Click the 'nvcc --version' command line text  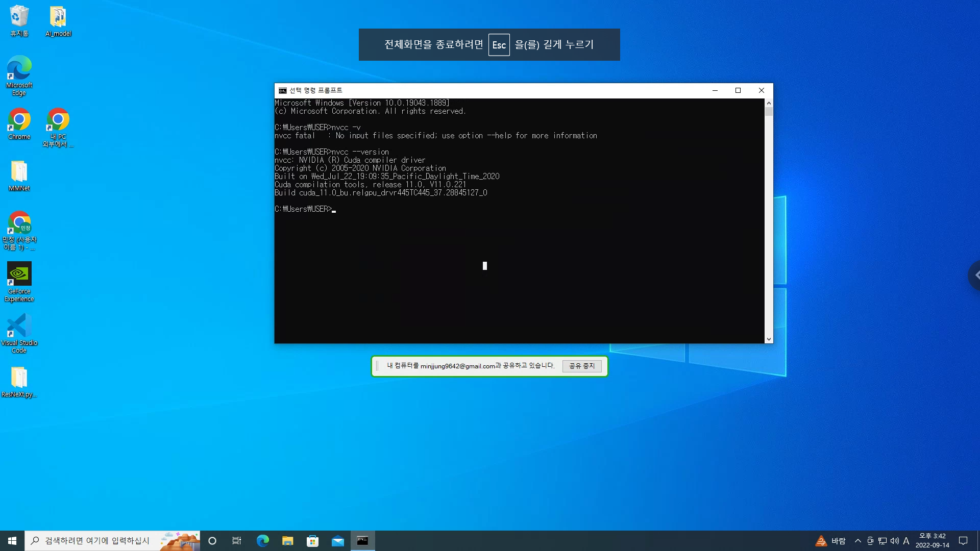tap(360, 152)
